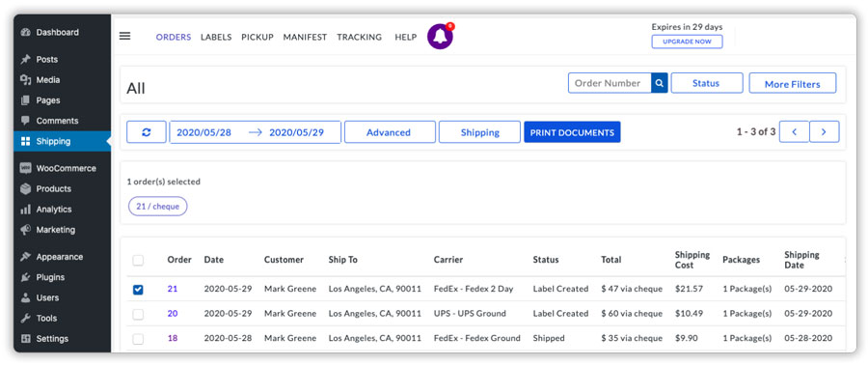
Task: Click the 21 / cheque selected chip
Action: click(x=158, y=207)
